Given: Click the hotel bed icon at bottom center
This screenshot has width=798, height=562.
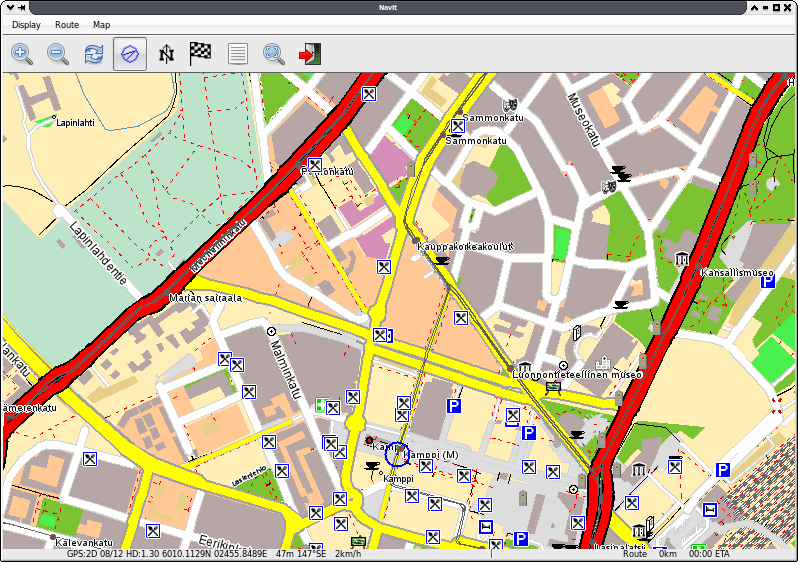Looking at the screenshot, I should click(x=486, y=527).
